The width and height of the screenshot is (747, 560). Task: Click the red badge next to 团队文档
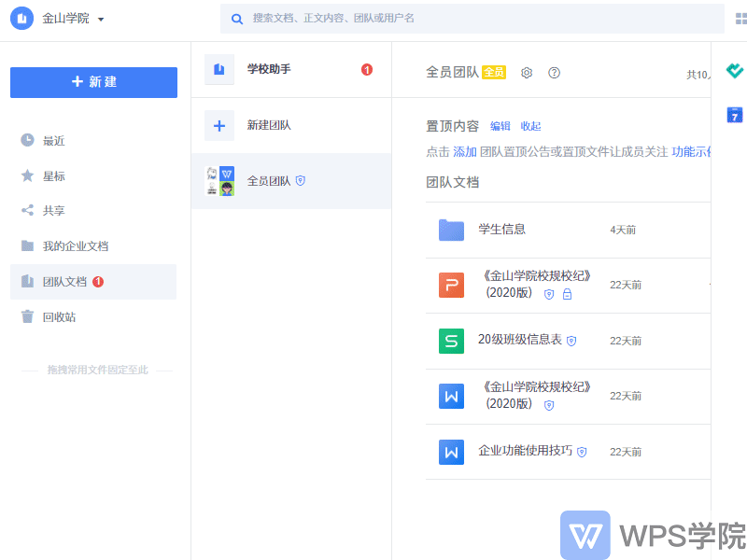(x=98, y=282)
